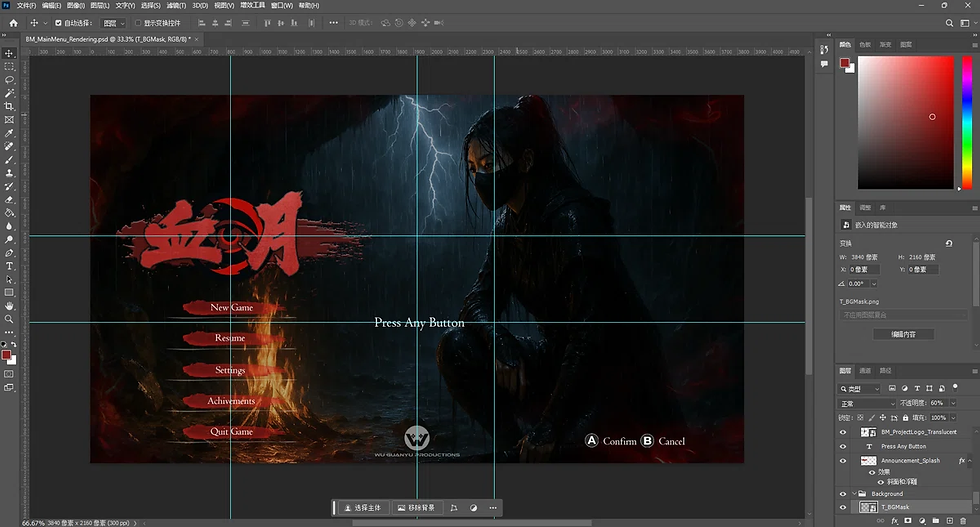Select the Magic Wand tool

pyautogui.click(x=9, y=93)
